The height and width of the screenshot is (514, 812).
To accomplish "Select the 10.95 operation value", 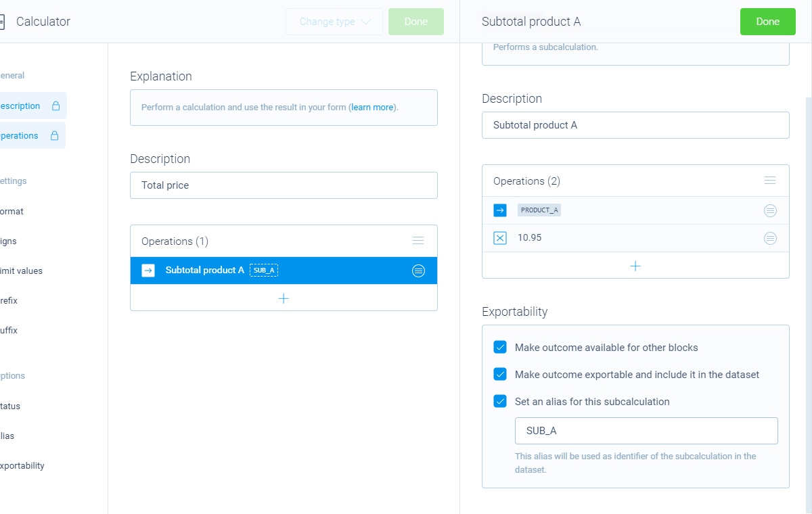I will tap(530, 238).
